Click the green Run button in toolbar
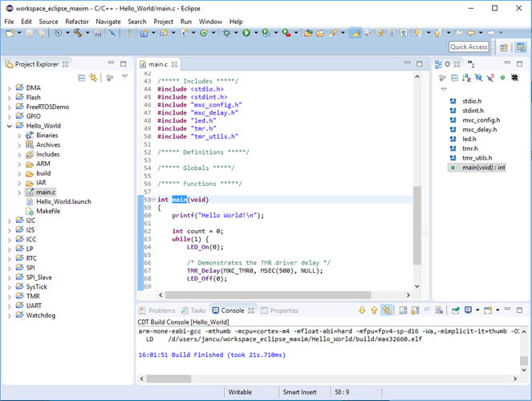Viewport: 532px width, 401px height. click(x=246, y=34)
